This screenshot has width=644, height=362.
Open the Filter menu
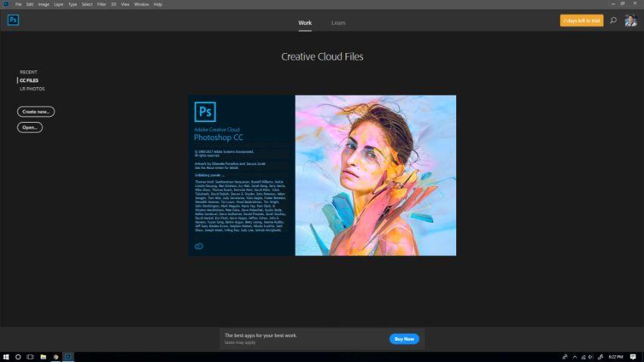pos(102,5)
